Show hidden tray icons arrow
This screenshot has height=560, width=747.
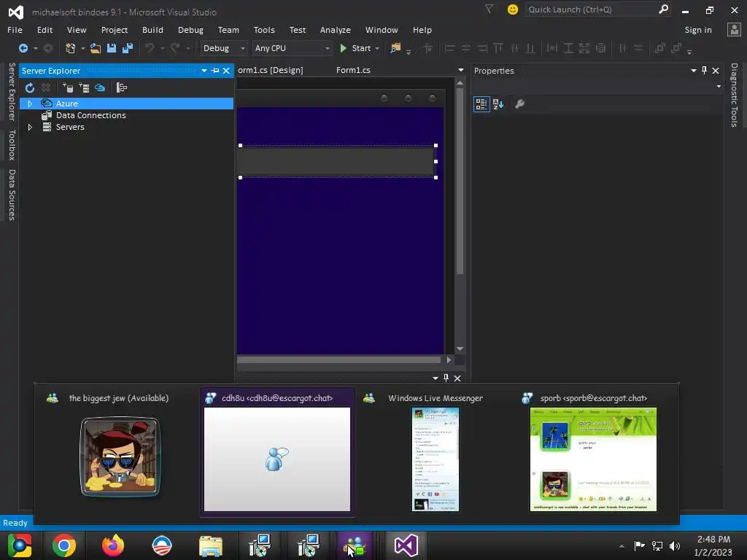click(x=622, y=546)
